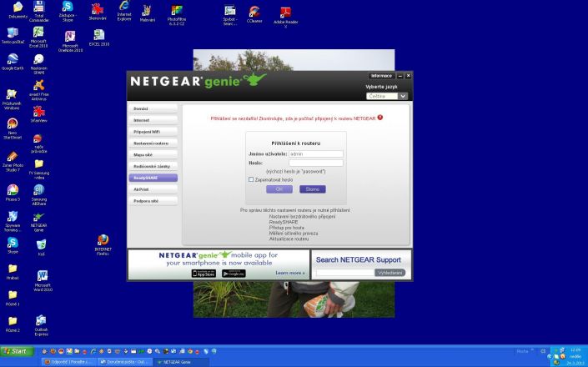The image size is (588, 367).
Task: Open the Různé 1 desktop folder
Action: click(x=13, y=299)
